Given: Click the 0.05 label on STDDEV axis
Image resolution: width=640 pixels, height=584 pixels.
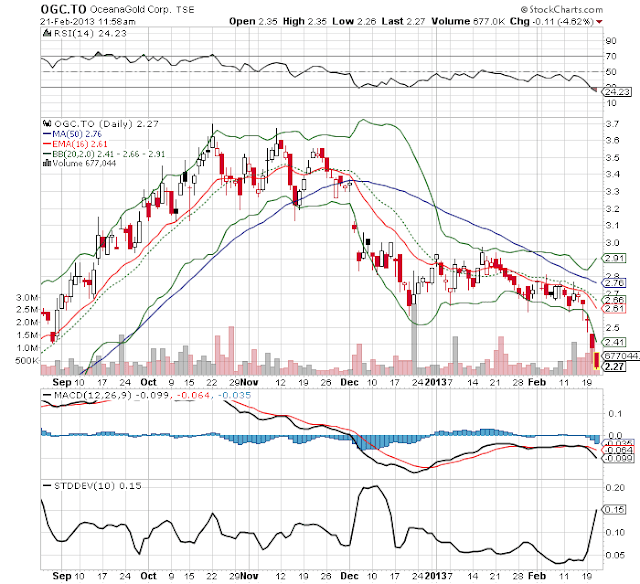Looking at the screenshot, I should (x=615, y=555).
